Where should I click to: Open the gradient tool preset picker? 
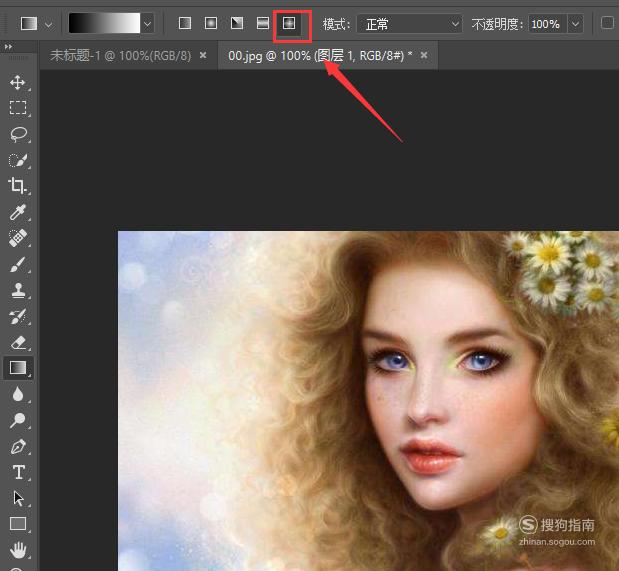(49, 24)
